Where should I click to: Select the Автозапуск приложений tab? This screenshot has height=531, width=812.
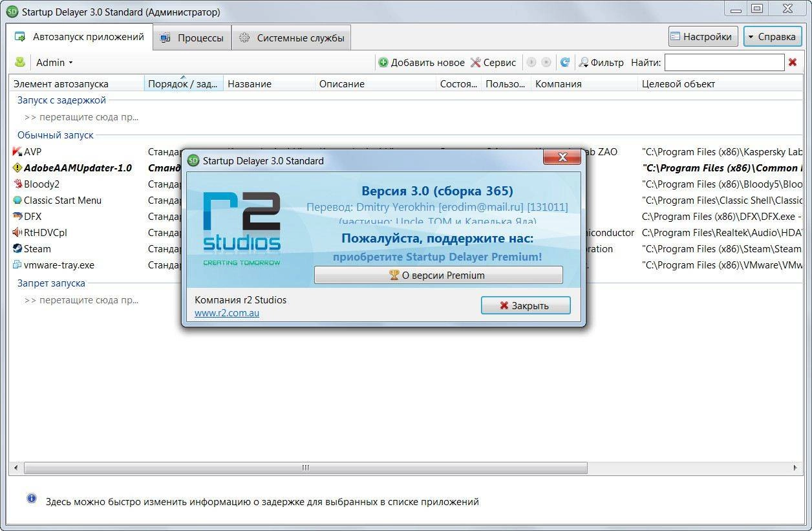click(x=80, y=37)
